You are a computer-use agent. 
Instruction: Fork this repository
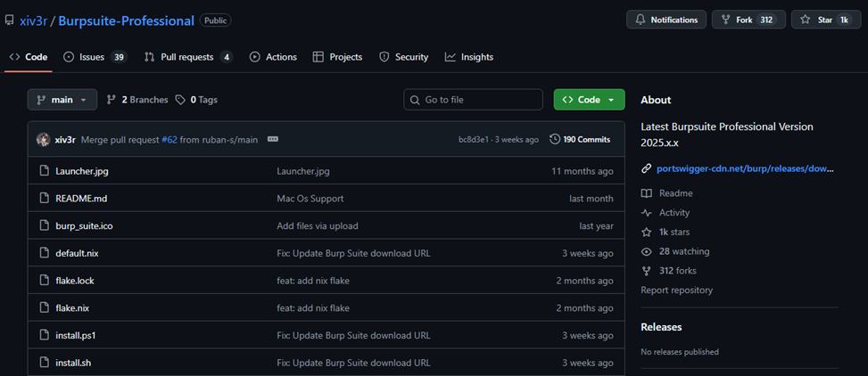(x=748, y=20)
